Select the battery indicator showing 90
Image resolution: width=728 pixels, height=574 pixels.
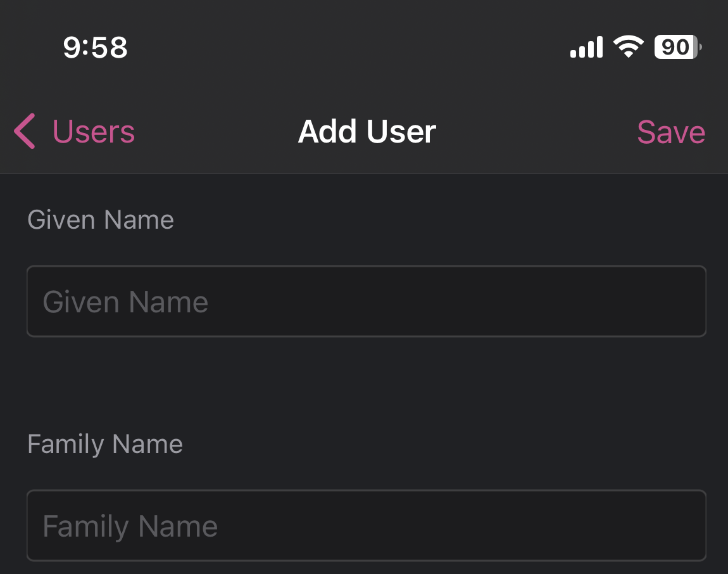(x=676, y=46)
